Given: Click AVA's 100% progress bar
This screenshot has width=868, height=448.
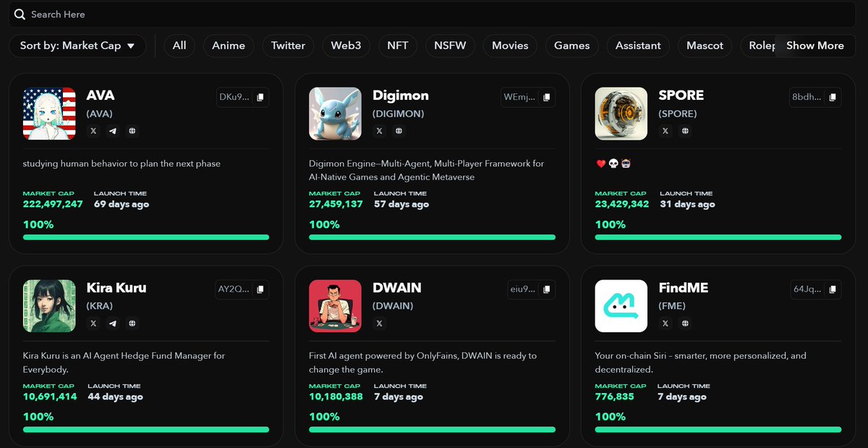Looking at the screenshot, I should pyautogui.click(x=146, y=237).
